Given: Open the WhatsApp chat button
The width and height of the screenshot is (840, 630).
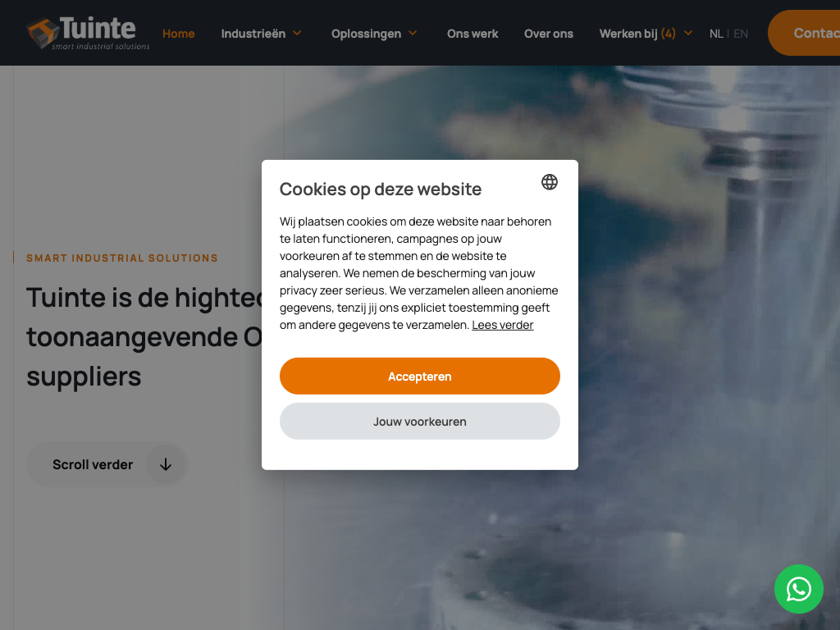Looking at the screenshot, I should 798,589.
